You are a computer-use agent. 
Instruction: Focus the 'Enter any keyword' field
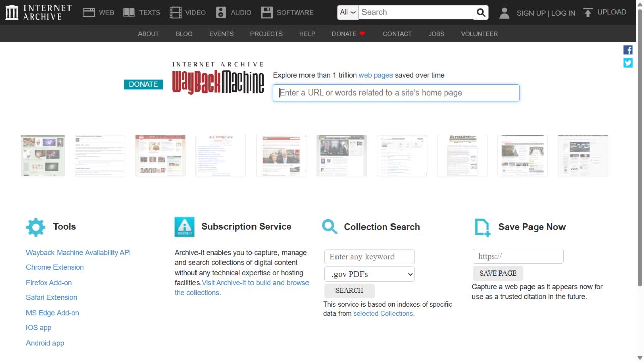click(370, 257)
